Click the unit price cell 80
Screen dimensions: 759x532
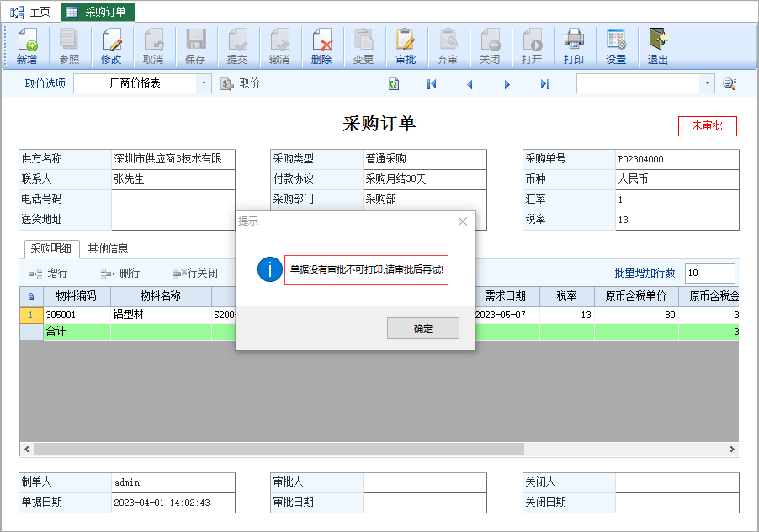636,315
